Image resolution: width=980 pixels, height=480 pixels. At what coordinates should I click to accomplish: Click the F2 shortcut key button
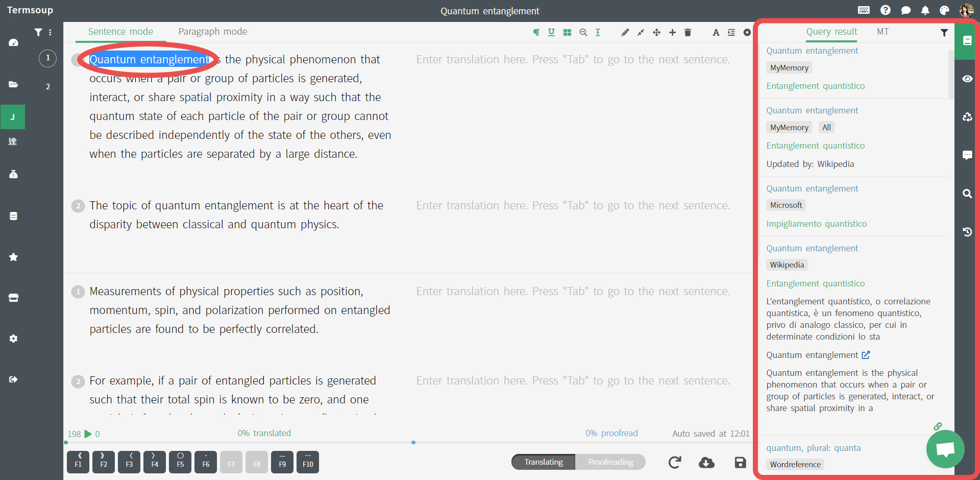pos(104,462)
